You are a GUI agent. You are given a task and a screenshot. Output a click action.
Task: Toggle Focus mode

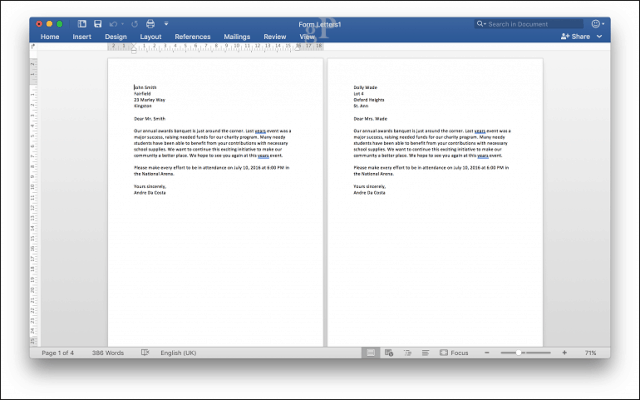[454, 353]
